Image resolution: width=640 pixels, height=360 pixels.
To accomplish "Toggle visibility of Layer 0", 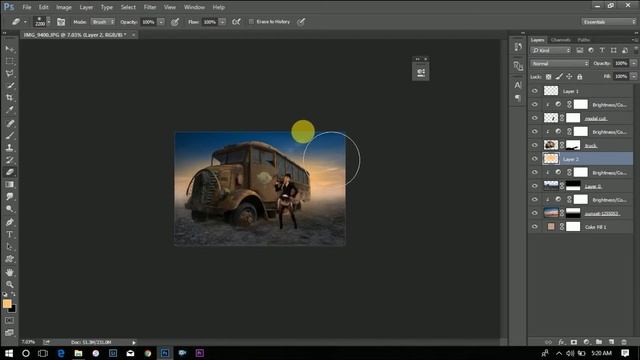I will coord(535,186).
